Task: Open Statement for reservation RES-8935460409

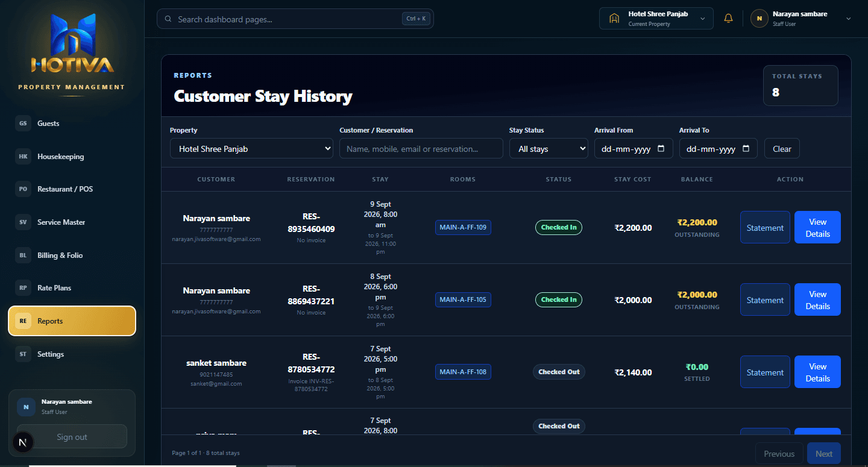Action: [765, 228]
